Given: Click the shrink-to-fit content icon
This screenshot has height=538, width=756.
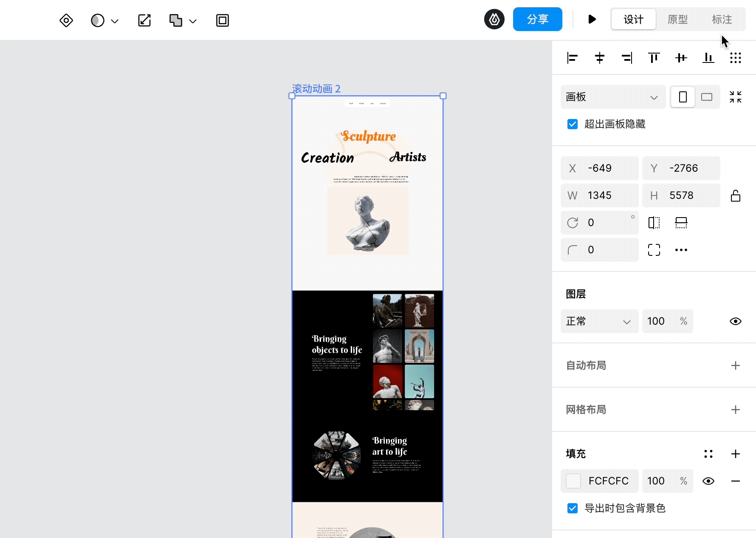Looking at the screenshot, I should pyautogui.click(x=736, y=97).
